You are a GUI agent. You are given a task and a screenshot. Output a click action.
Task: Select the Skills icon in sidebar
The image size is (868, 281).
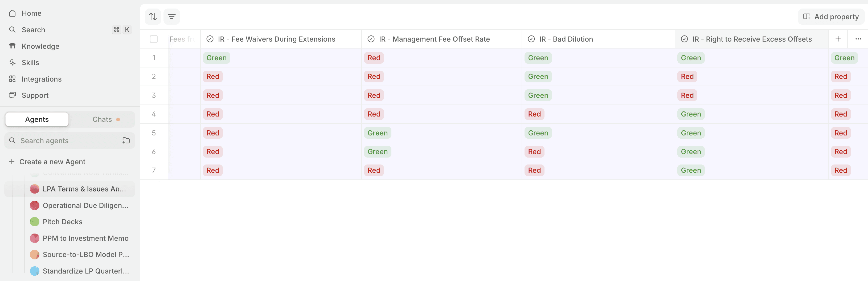pos(13,62)
